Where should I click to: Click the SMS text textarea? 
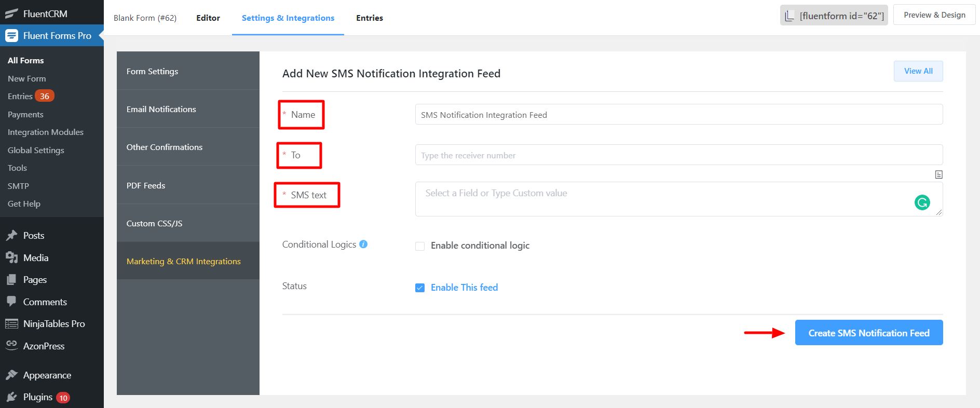(x=679, y=199)
